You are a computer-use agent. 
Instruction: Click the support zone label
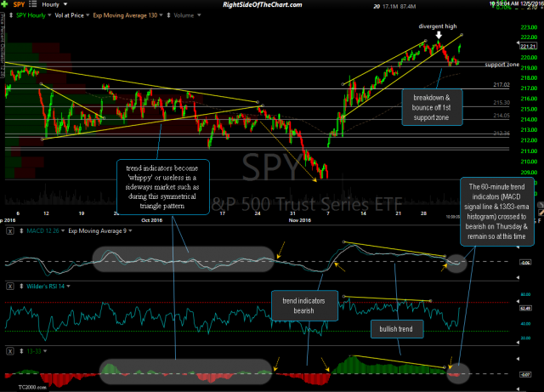coord(501,65)
